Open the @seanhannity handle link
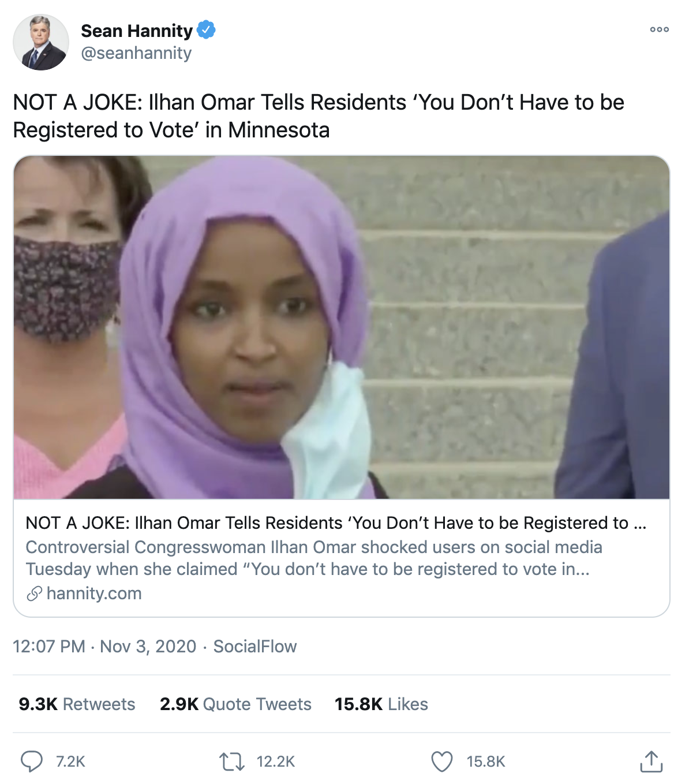The image size is (689, 784). 136,53
